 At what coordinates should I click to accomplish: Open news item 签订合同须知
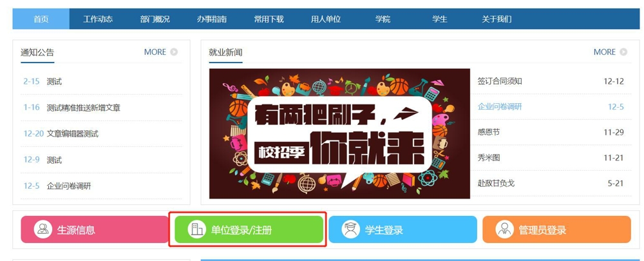coord(500,81)
